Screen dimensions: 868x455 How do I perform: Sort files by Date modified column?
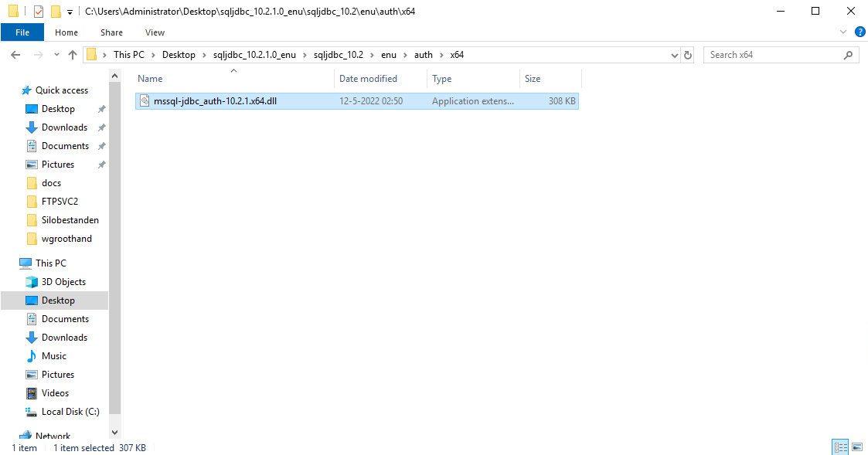pos(369,79)
